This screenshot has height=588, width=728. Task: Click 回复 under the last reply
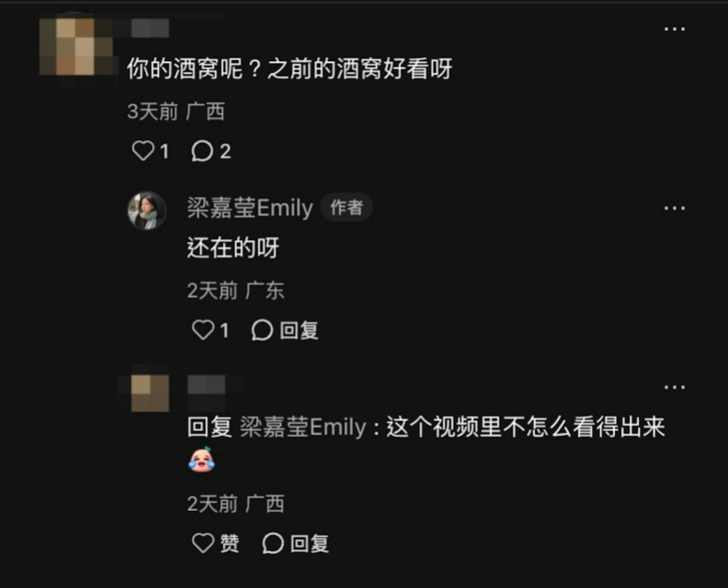click(x=309, y=543)
